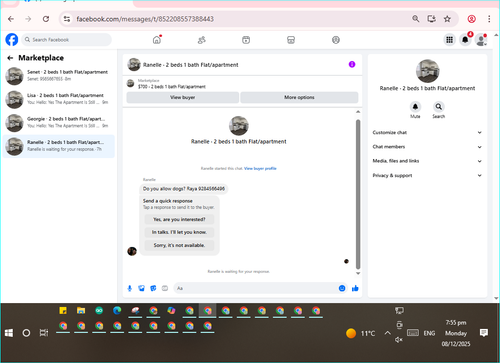500x363 pixels.
Task: Select Ranelle's conversation in the list
Action: (59, 146)
